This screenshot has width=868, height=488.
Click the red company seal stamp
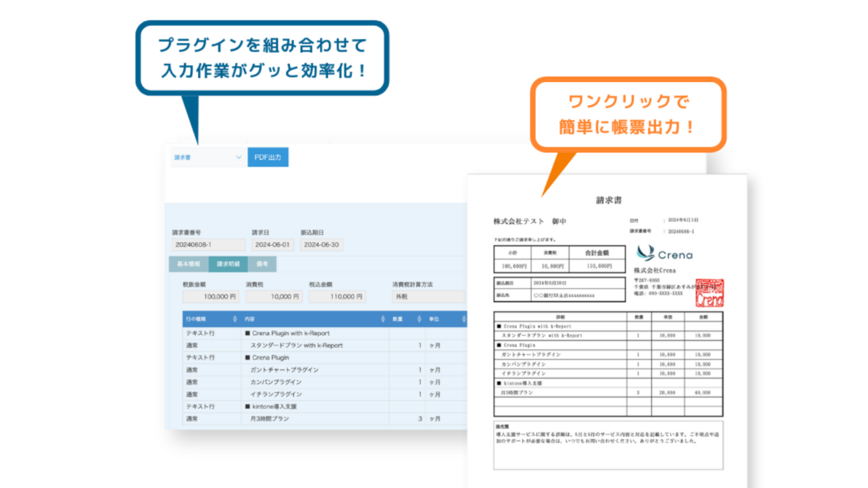coord(709,293)
